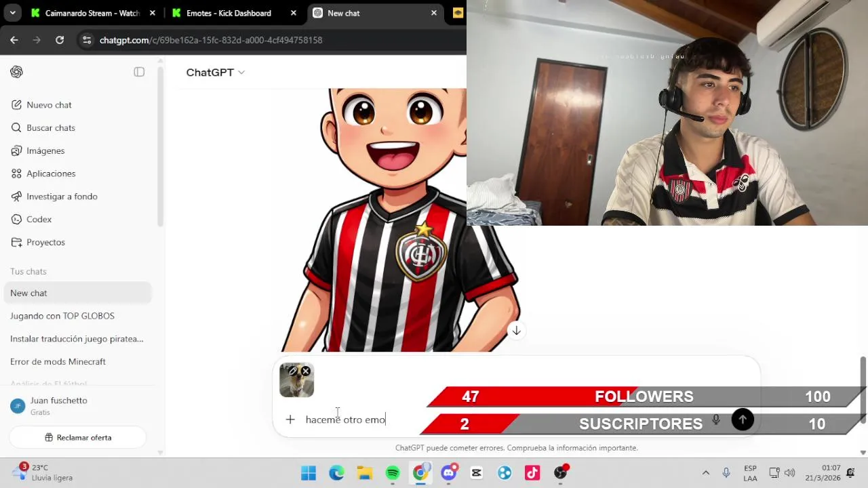Open the browser tab search dropdown arrow
Image resolution: width=868 pixels, height=488 pixels.
12,13
